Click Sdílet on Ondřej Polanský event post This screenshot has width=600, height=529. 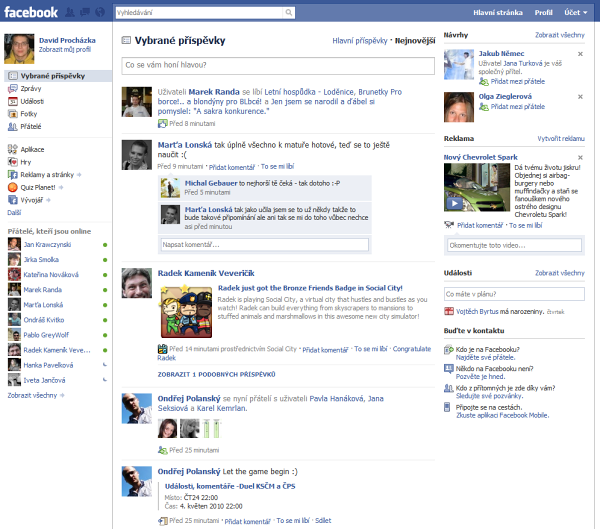click(323, 521)
